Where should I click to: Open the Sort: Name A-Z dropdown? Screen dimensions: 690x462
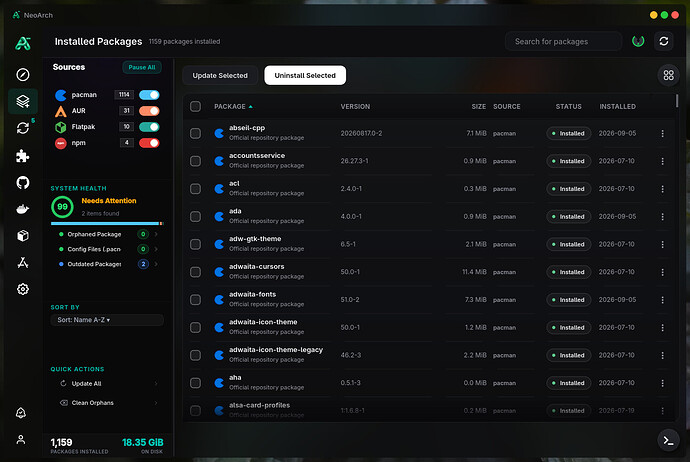pyautogui.click(x=107, y=320)
